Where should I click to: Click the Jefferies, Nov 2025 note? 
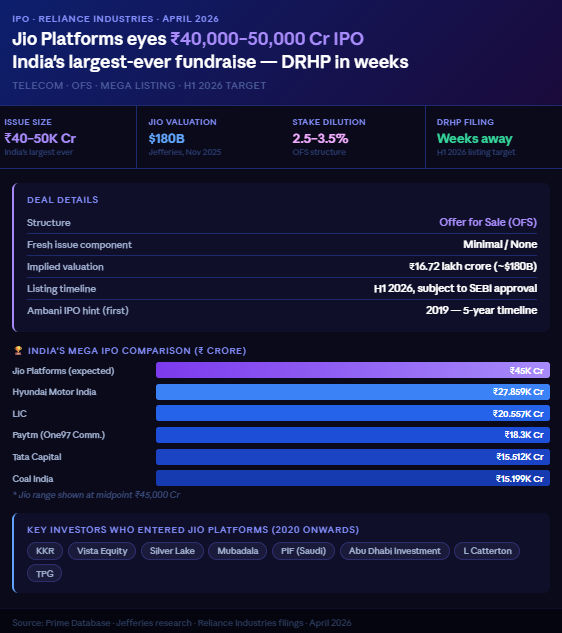point(185,152)
